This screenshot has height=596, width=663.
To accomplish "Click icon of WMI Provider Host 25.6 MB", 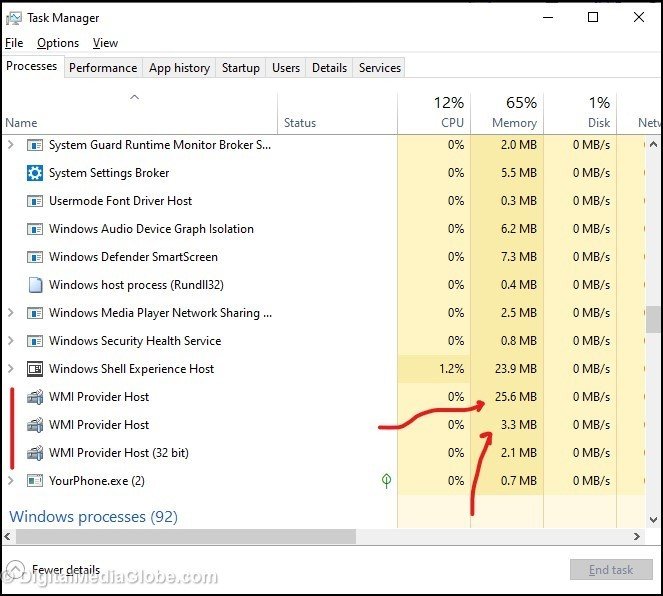I will click(35, 397).
